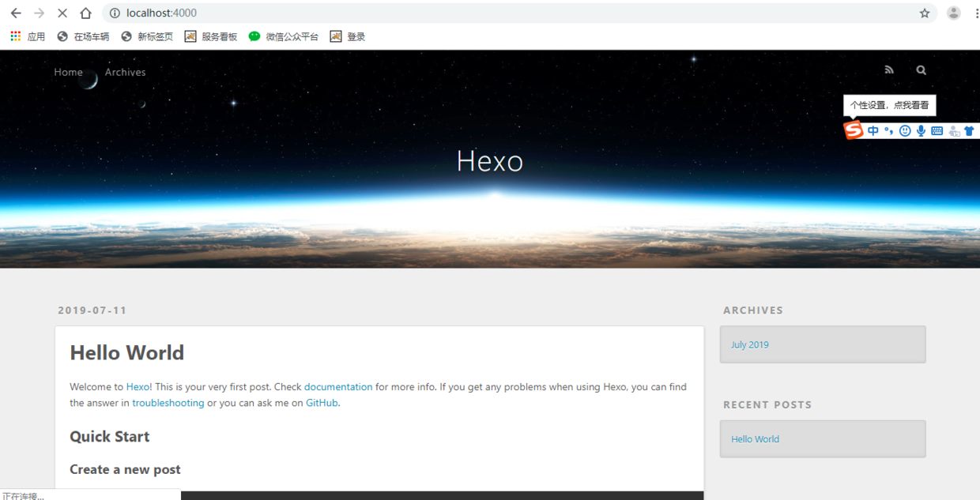Image resolution: width=980 pixels, height=500 pixels.
Task: Click the Quick Start heading
Action: click(x=109, y=437)
